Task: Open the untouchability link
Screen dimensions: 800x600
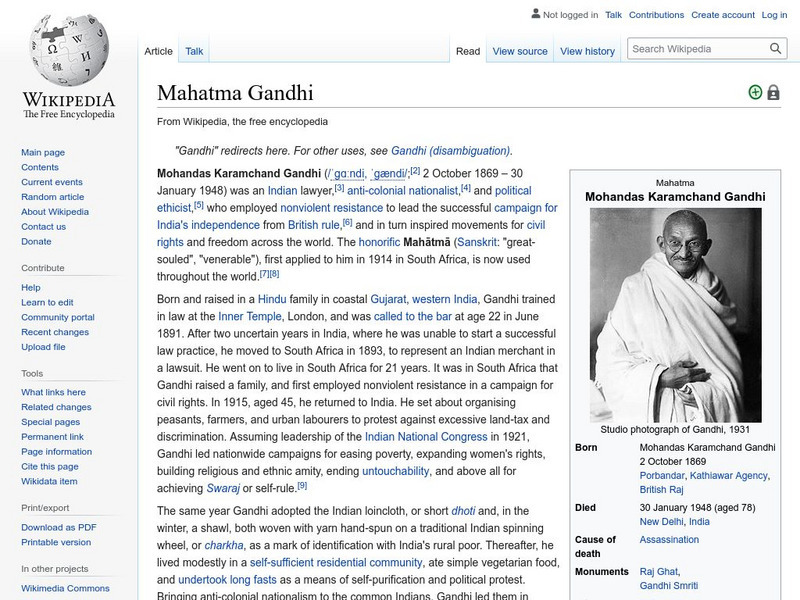Action: point(395,471)
